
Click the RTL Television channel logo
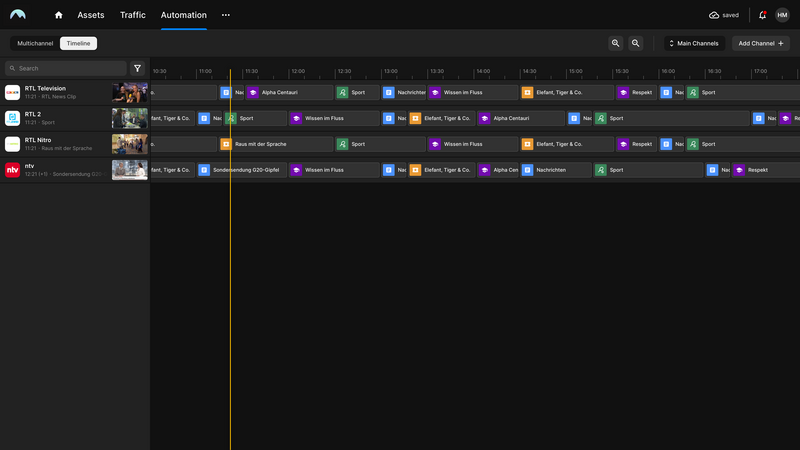12,92
